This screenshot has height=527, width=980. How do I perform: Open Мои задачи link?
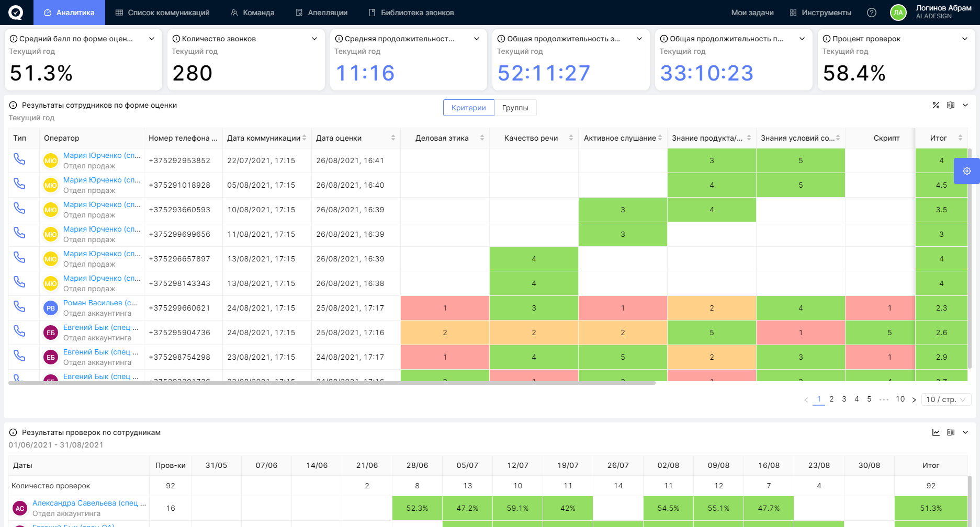coord(752,13)
